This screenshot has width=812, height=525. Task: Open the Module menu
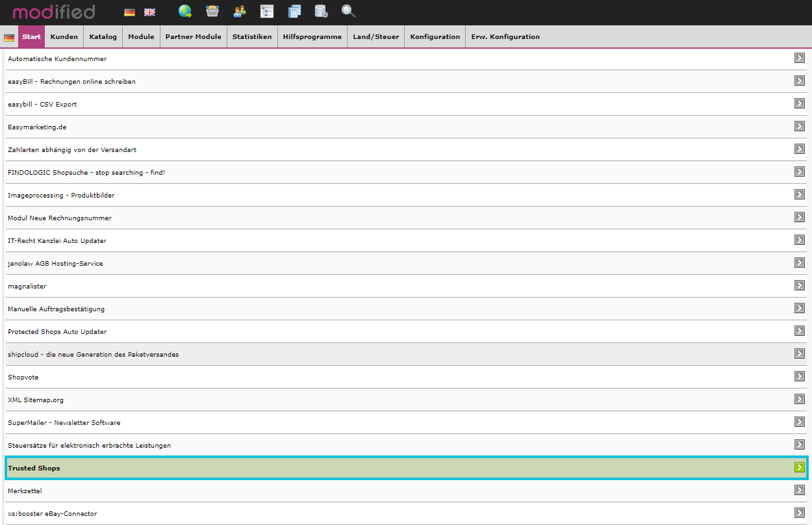pos(141,37)
